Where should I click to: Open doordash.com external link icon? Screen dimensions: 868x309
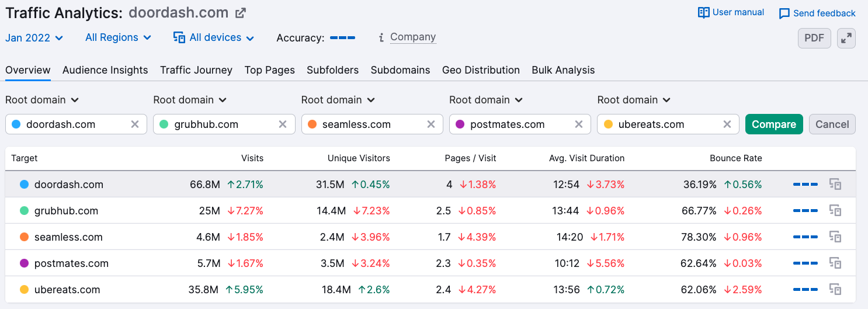coord(240,13)
